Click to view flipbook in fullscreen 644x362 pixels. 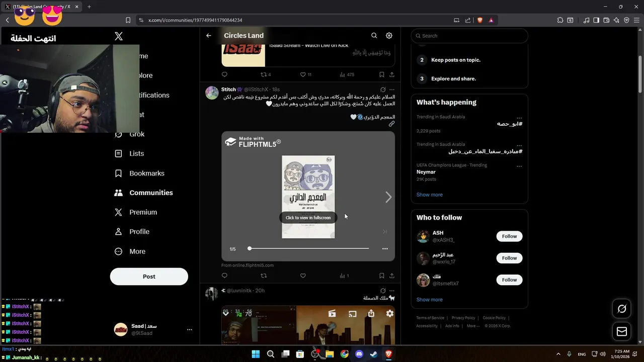coord(308,218)
